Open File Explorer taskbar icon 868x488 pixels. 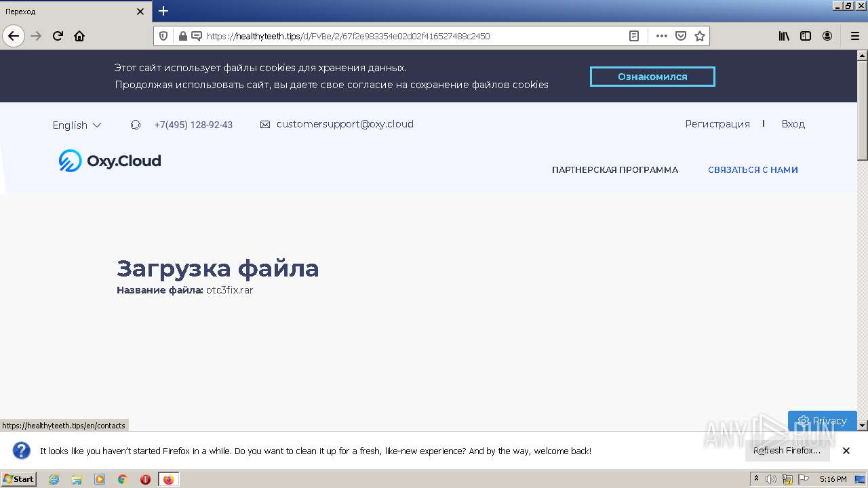click(77, 479)
